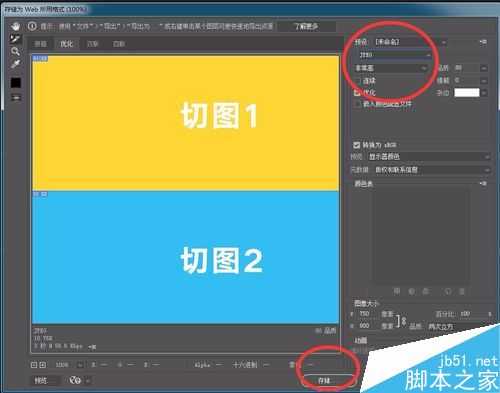Image resolution: width=500 pixels, height=393 pixels.
Task: Toggle the Embed Color Profile checkbox
Action: pyautogui.click(x=358, y=104)
